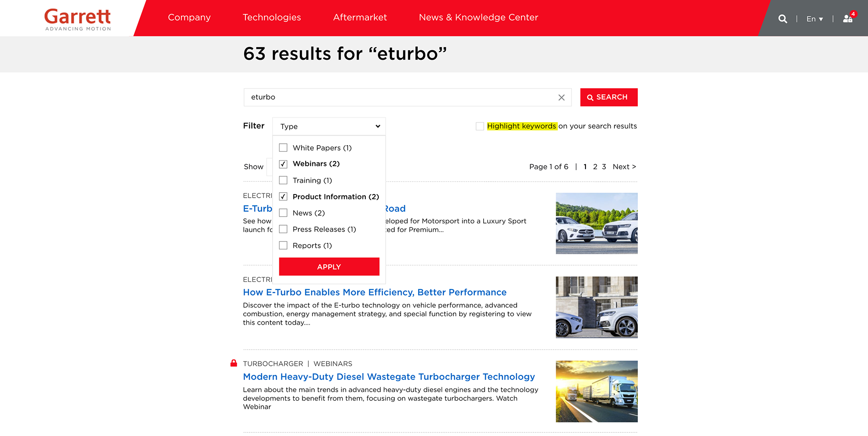Click the Next > pagination link
Screen dimensions: 868x436
(624, 167)
